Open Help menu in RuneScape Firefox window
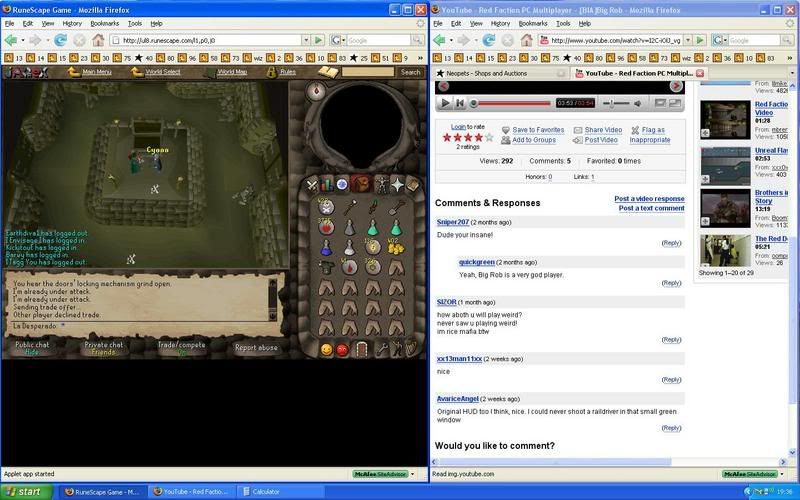Screen dimensions: 800x500 [156, 23]
